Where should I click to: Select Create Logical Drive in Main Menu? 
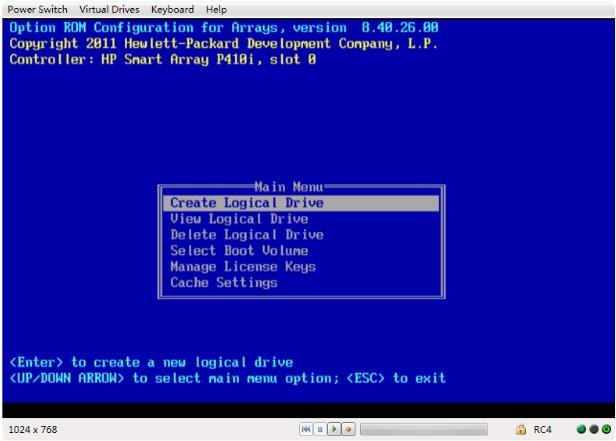301,203
